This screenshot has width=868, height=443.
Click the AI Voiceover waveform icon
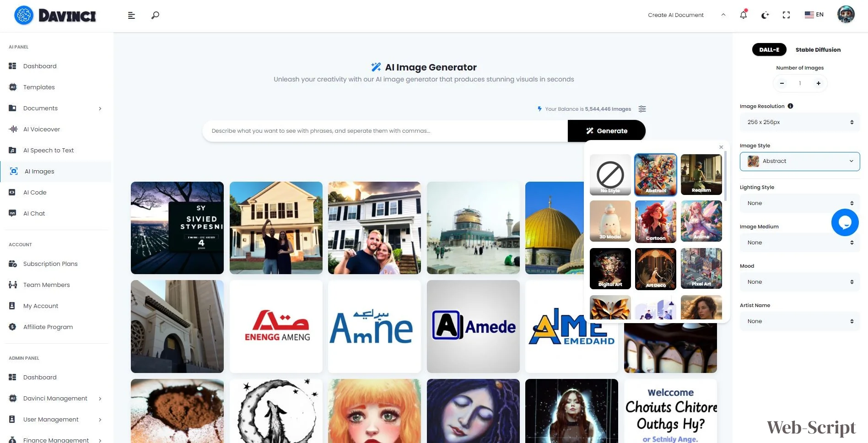pyautogui.click(x=13, y=129)
